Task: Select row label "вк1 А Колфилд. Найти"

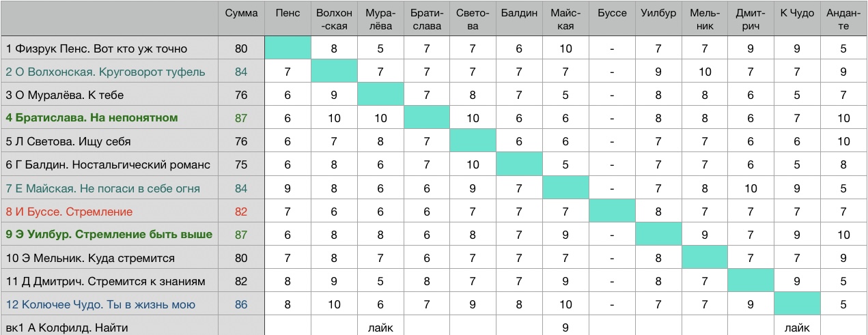Action: pos(67,327)
